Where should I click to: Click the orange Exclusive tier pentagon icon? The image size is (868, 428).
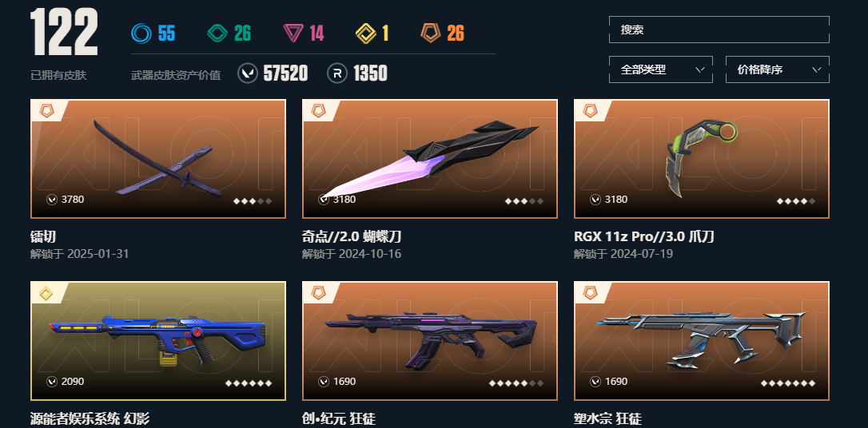431,34
